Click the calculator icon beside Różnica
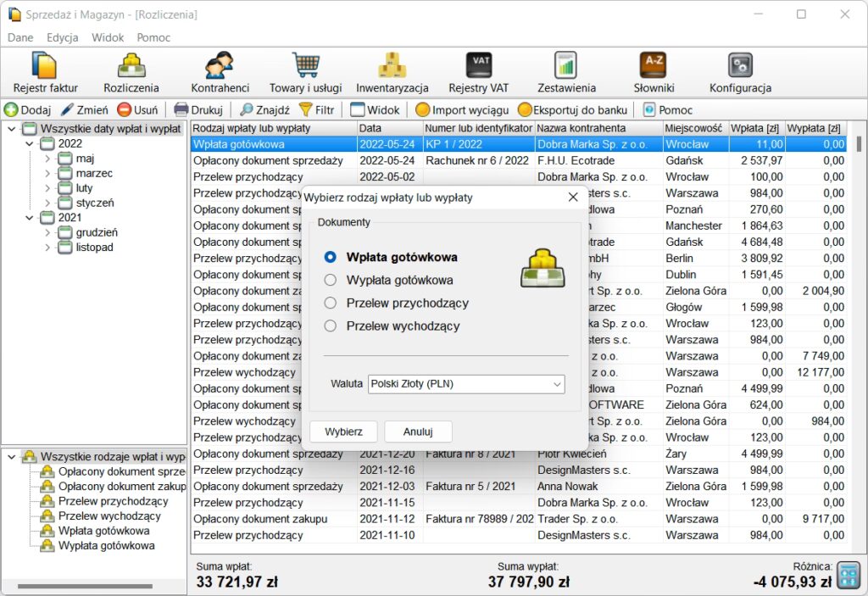The image size is (868, 596). tap(848, 574)
